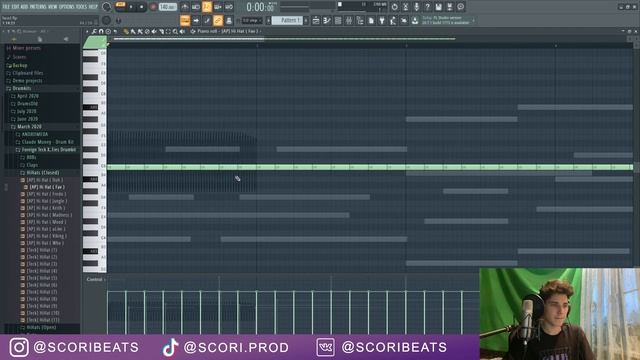Open the mixer view icon
This screenshot has height=360, width=640.
tap(349, 20)
